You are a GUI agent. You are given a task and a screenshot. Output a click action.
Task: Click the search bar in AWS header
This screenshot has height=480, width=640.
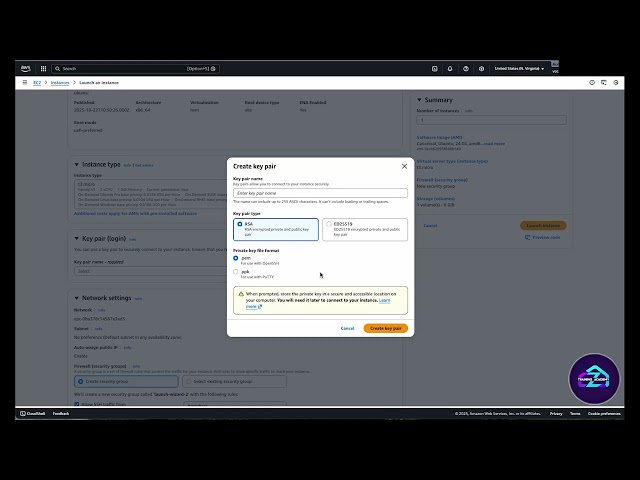click(136, 69)
